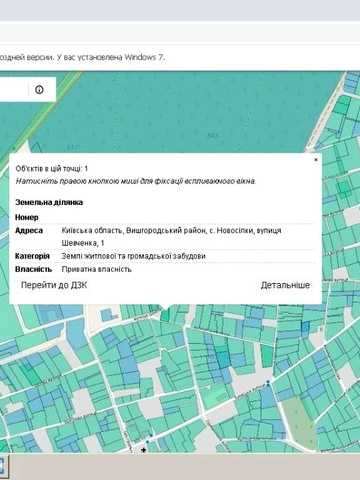
Task: Click the Шевченка, 1 address line
Action: [x=83, y=243]
